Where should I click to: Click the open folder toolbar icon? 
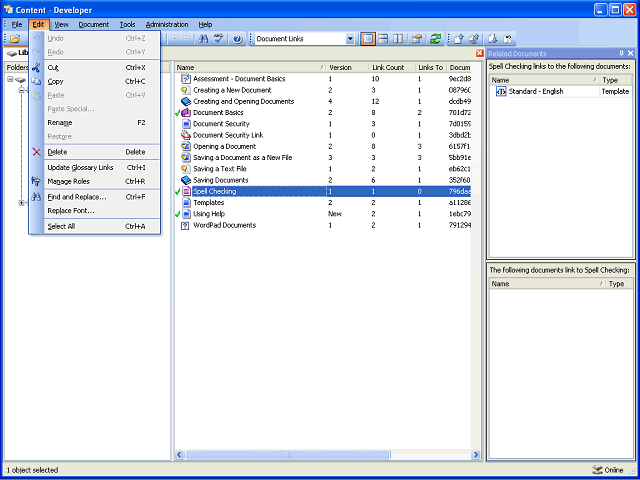tap(15, 39)
